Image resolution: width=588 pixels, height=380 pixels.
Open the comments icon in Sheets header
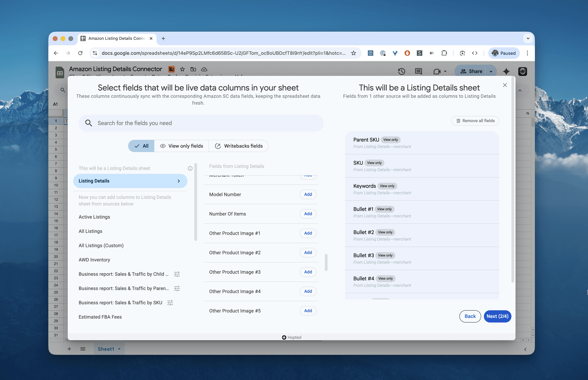point(418,71)
